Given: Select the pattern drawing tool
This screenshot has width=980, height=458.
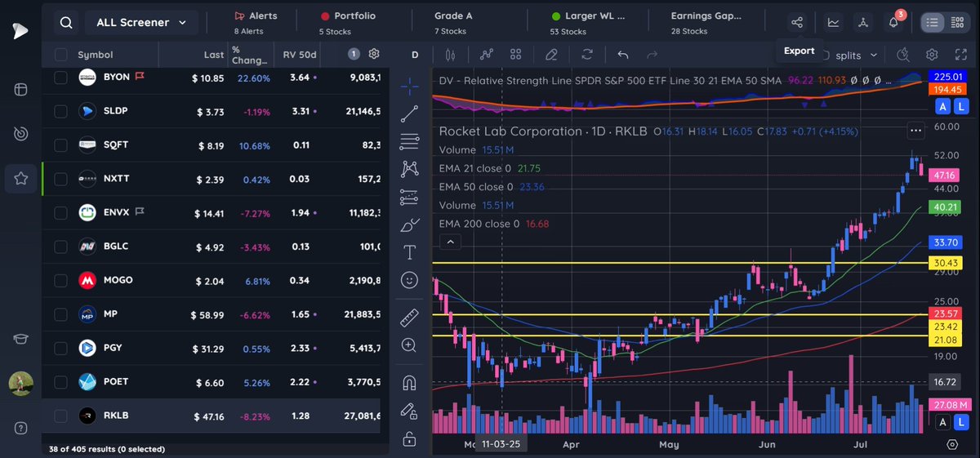Looking at the screenshot, I should click(x=410, y=169).
